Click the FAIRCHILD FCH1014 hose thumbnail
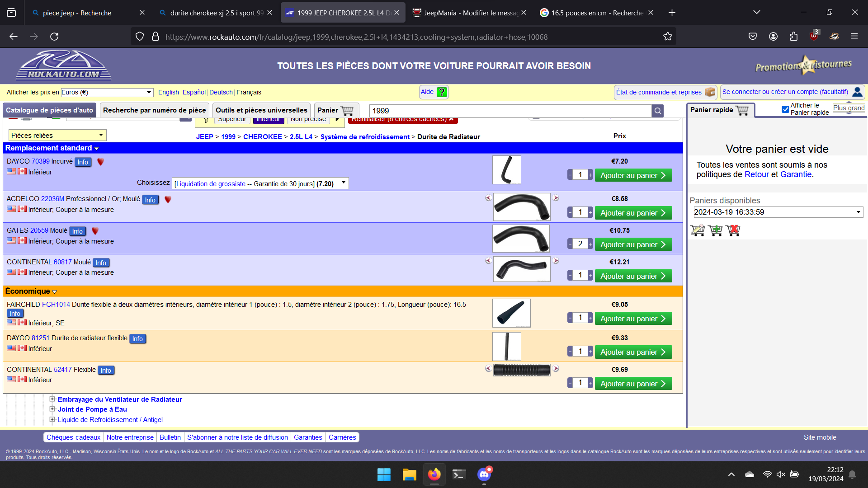The width and height of the screenshot is (868, 488). click(x=511, y=313)
